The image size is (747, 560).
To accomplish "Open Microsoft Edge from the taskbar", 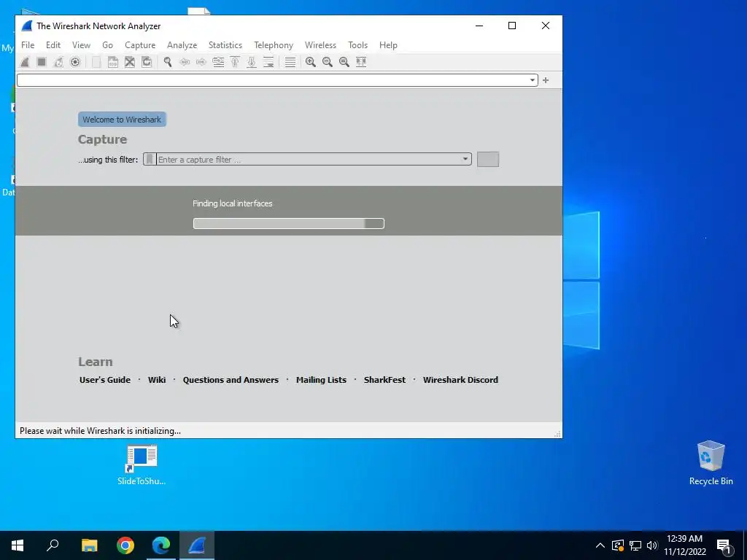I will point(161,545).
